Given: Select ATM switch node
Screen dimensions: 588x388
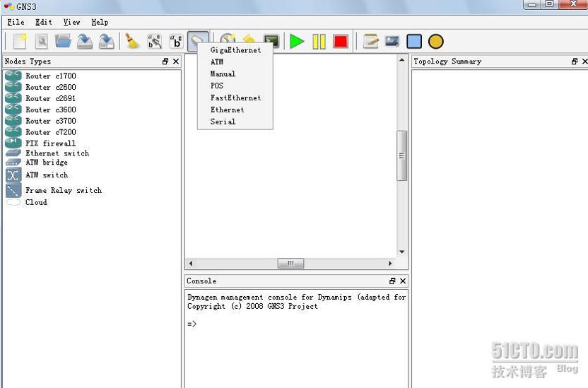Looking at the screenshot, I should (x=47, y=175).
